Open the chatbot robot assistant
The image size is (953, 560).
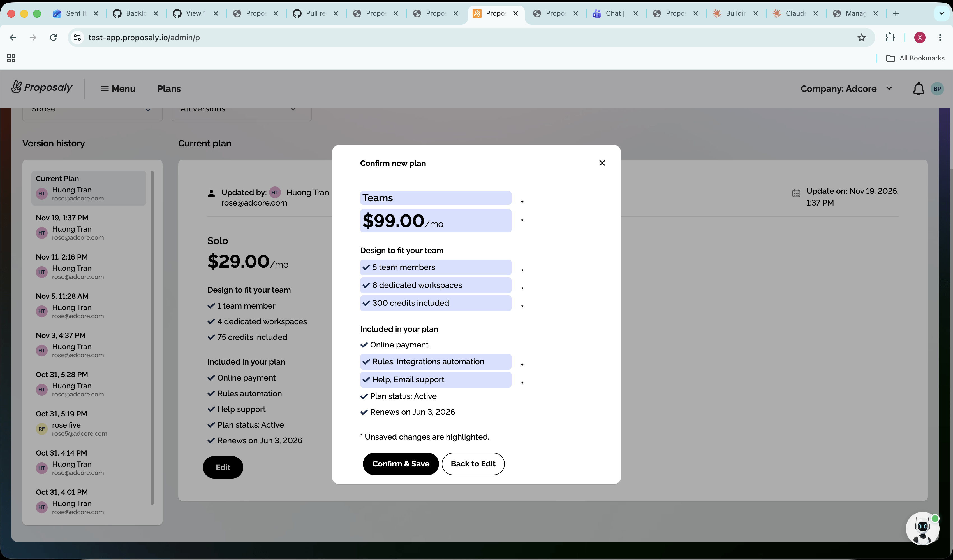pyautogui.click(x=922, y=528)
